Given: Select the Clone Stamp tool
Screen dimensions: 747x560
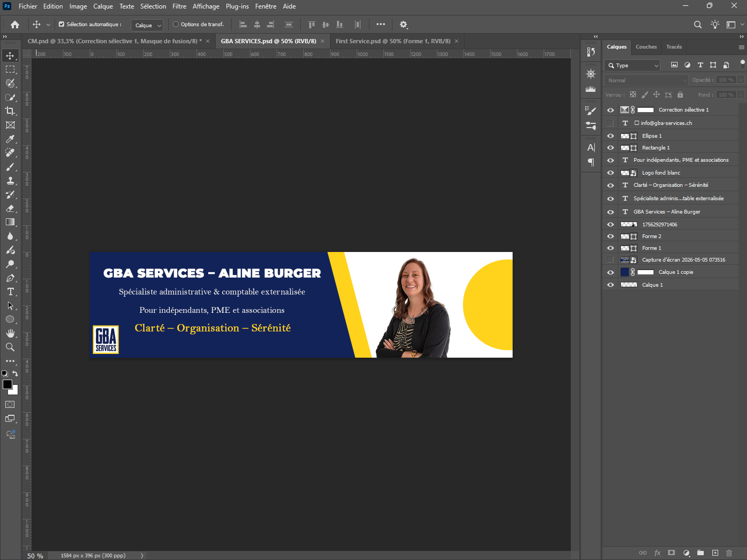Looking at the screenshot, I should (x=10, y=180).
